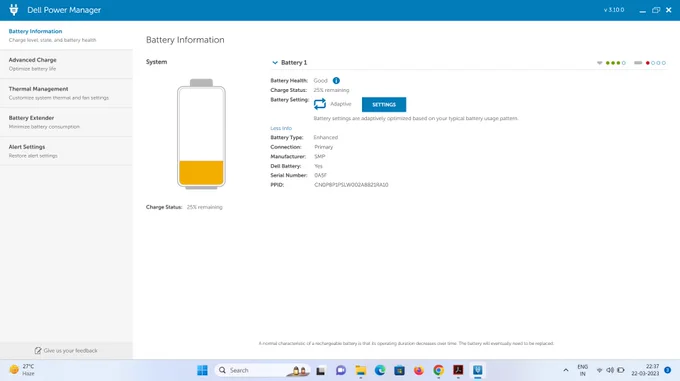680x381 pixels.
Task: Click Dell Power Manager taskbar icon
Action: click(477, 370)
